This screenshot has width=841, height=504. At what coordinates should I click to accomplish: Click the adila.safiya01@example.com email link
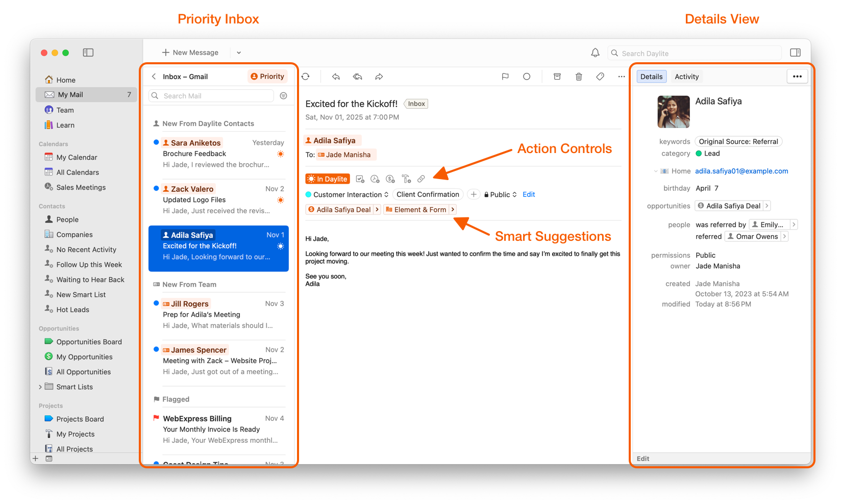(741, 171)
